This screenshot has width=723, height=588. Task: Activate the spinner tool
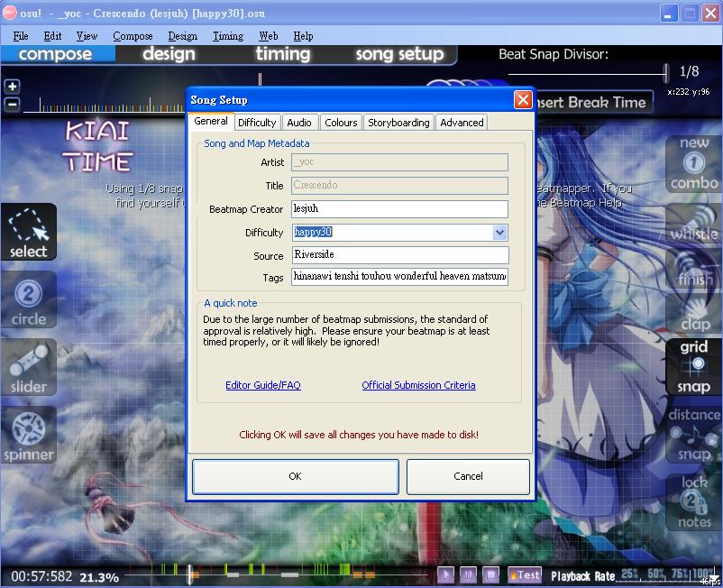[x=29, y=435]
